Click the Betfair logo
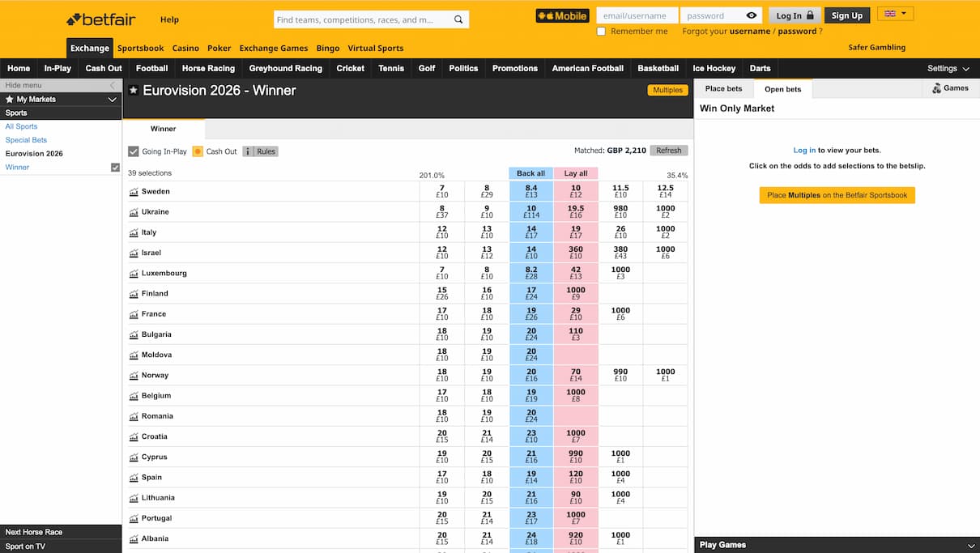The width and height of the screenshot is (980, 553). [100, 19]
